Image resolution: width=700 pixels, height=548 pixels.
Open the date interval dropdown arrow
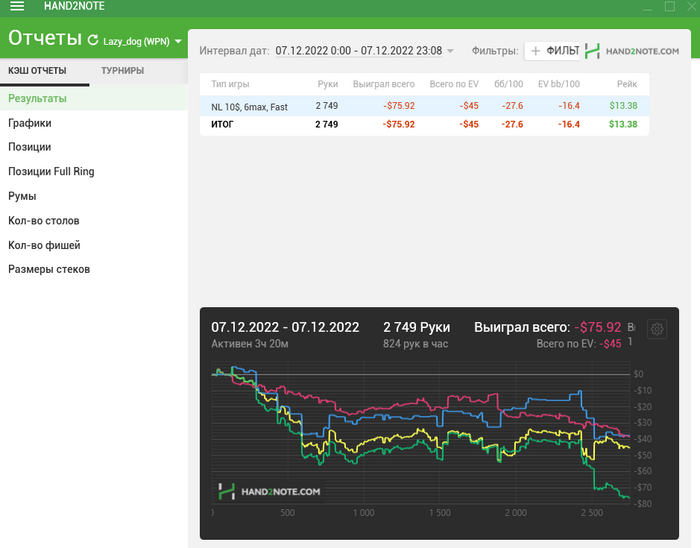tap(450, 51)
